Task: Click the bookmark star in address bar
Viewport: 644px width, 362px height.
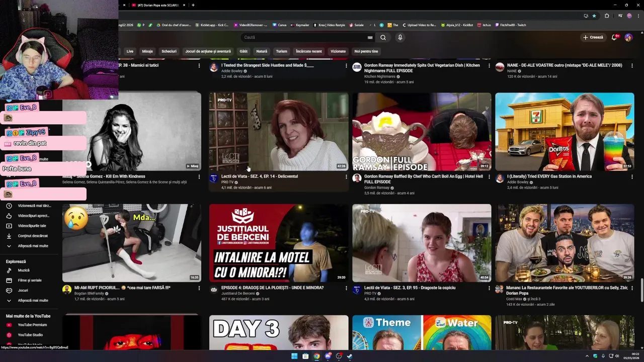Action: [x=594, y=16]
